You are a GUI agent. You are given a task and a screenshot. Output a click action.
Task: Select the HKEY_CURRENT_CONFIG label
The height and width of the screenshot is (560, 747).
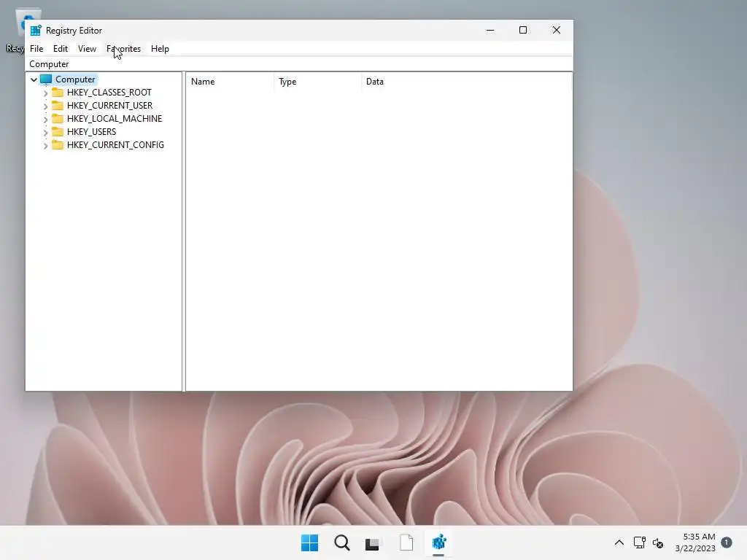tap(115, 145)
